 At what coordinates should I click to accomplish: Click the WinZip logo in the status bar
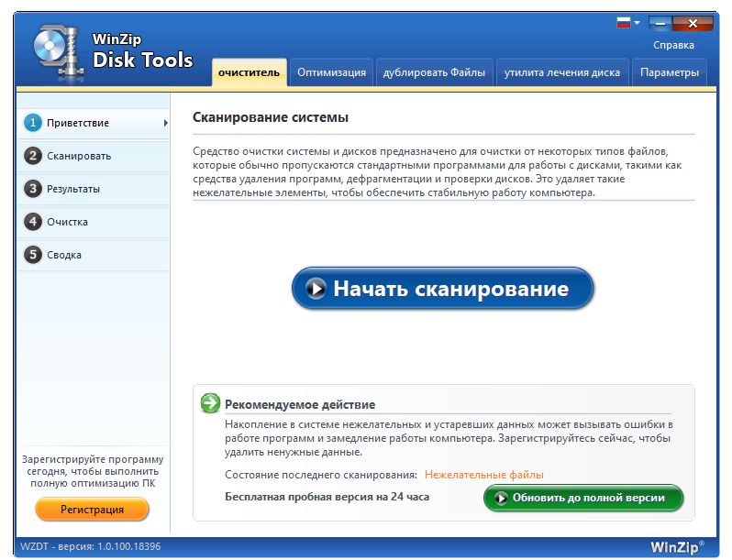(x=677, y=546)
